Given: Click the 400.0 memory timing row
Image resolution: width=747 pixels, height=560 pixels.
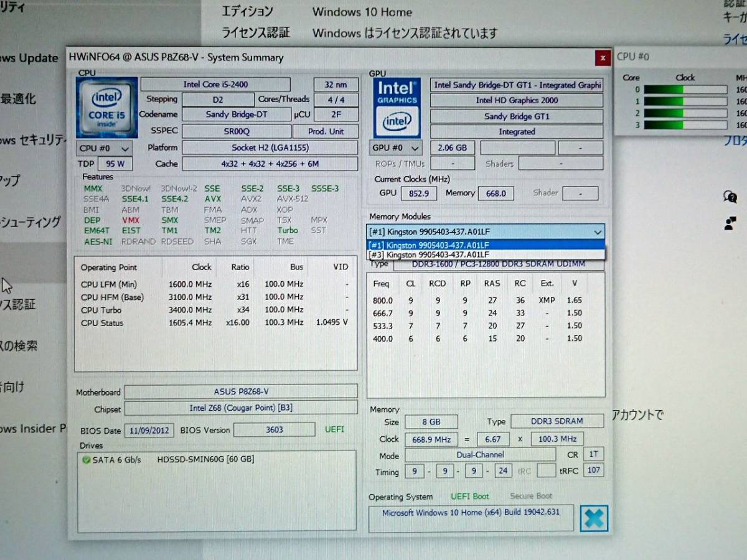Looking at the screenshot, I should coord(478,338).
